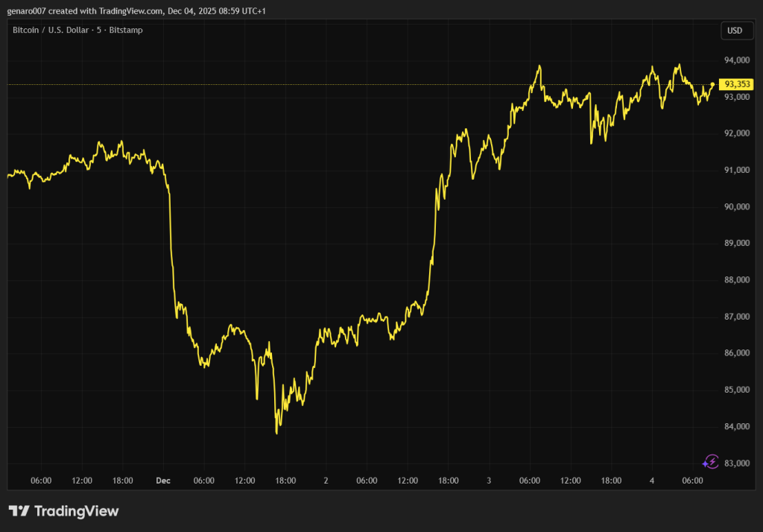Click the 83,000 label on the price scale
763x532 pixels.
point(736,463)
